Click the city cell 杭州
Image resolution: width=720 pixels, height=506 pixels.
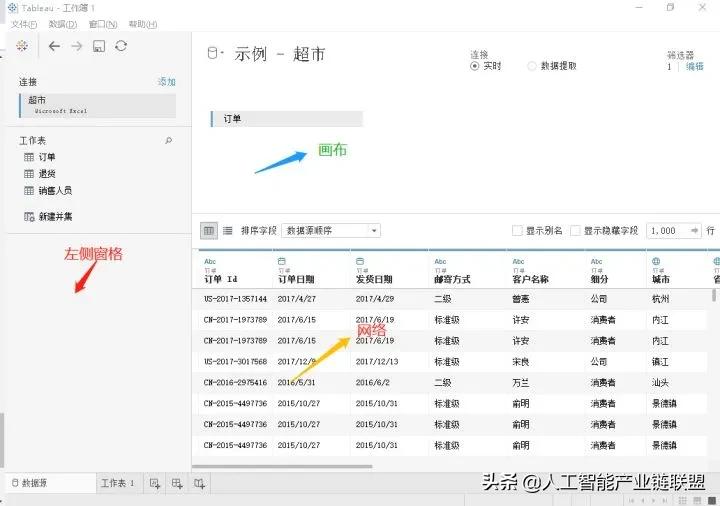click(x=660, y=299)
